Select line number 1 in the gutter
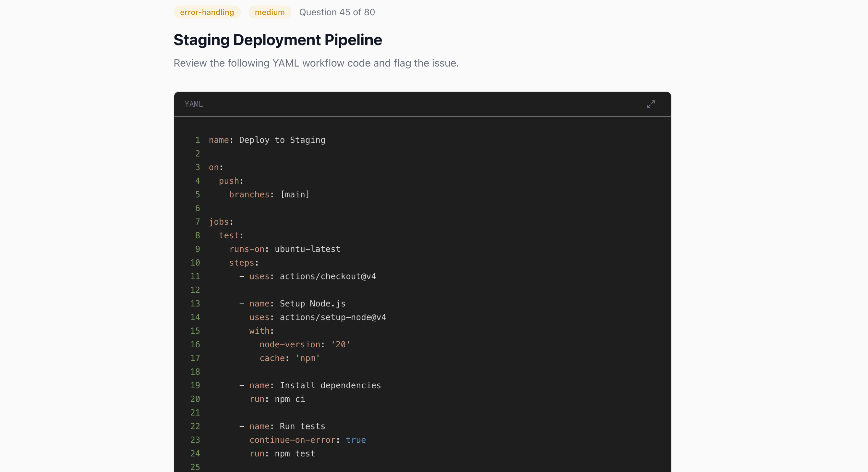Viewport: 868px width, 472px height. tap(197, 140)
